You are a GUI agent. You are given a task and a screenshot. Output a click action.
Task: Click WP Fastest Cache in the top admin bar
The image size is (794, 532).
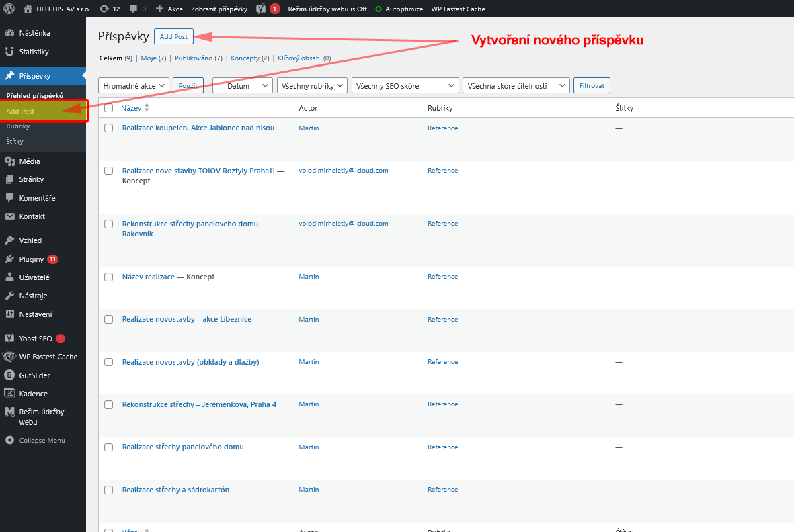(458, 9)
